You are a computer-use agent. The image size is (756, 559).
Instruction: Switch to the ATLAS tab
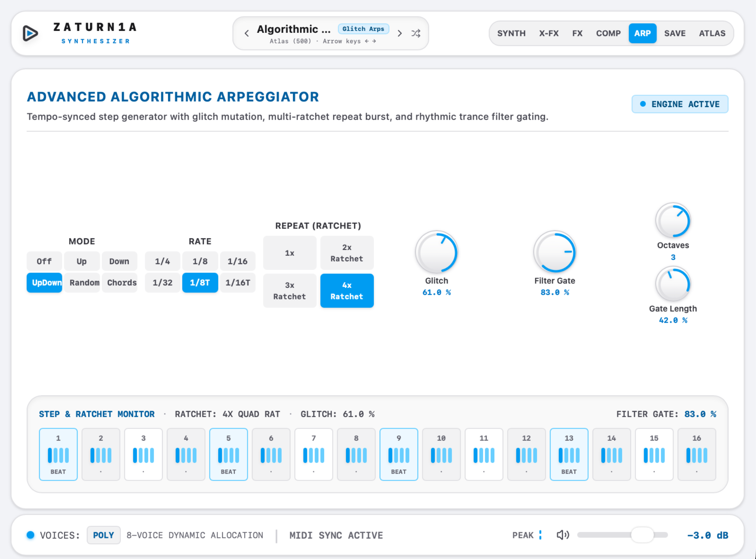pyautogui.click(x=712, y=33)
